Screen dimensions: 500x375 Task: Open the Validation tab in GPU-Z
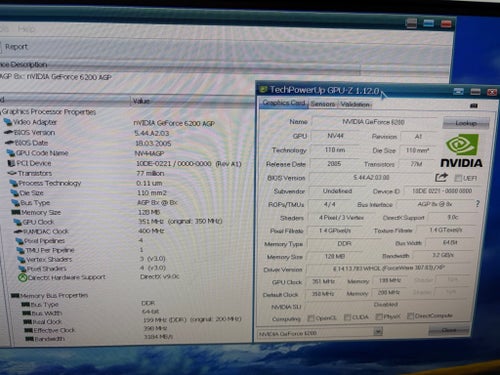[x=355, y=104]
